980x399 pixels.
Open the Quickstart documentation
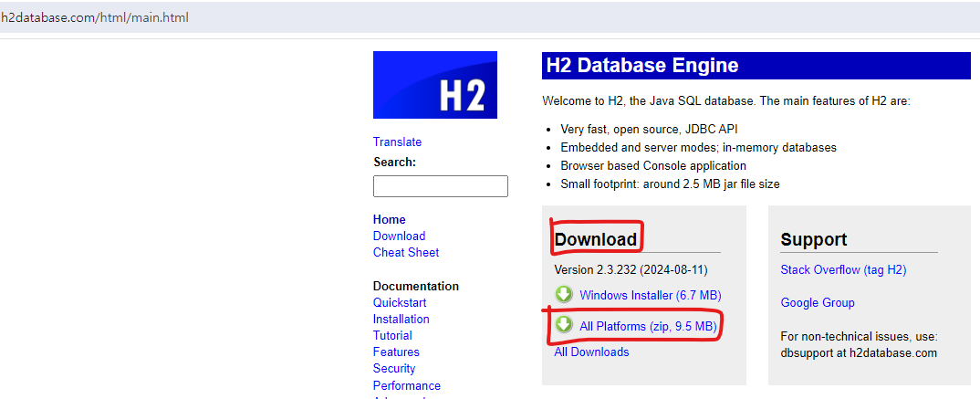tap(400, 303)
